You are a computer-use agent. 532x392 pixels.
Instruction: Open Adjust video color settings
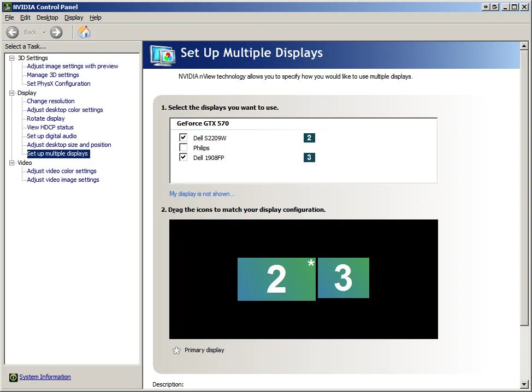[62, 171]
